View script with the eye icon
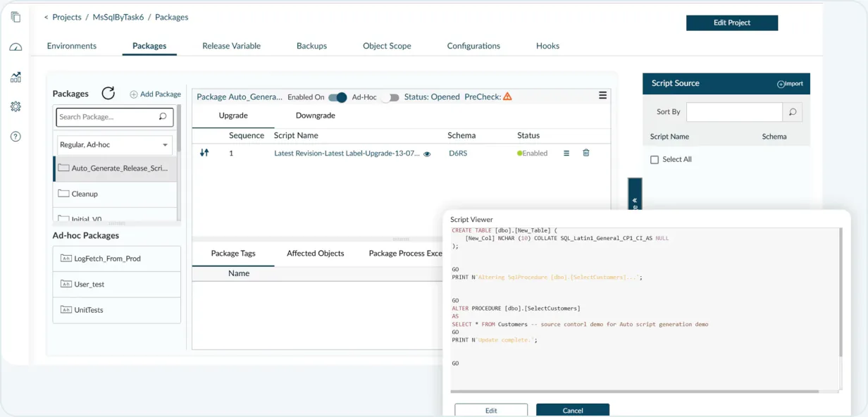 point(427,154)
